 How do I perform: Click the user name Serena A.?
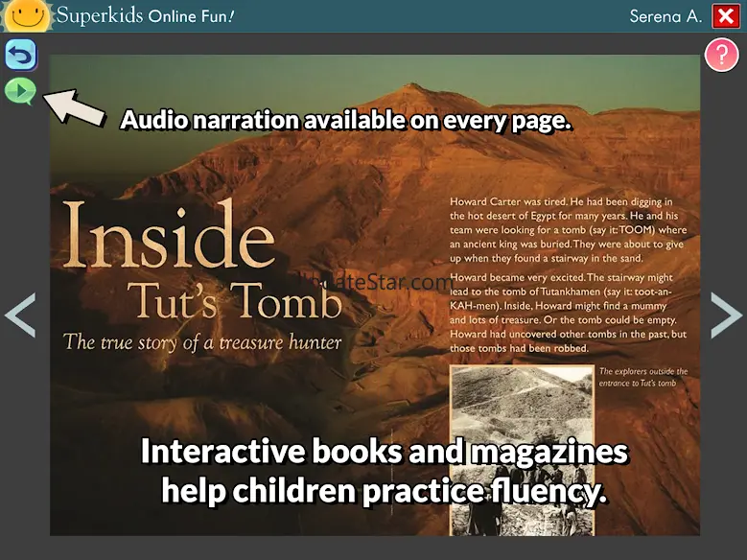tap(665, 16)
